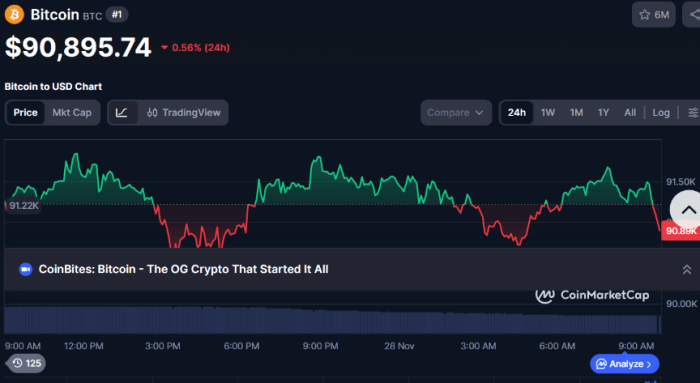Click the scroll-to-top arrow button
This screenshot has height=383, width=700.
688,210
